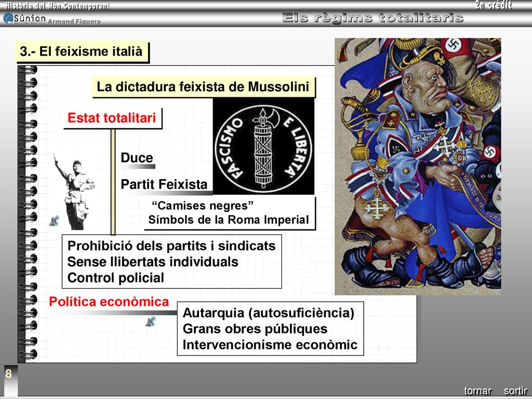The width and height of the screenshot is (532, 399).
Task: Click the red 'Política econòmica' label
Action: pos(109,302)
